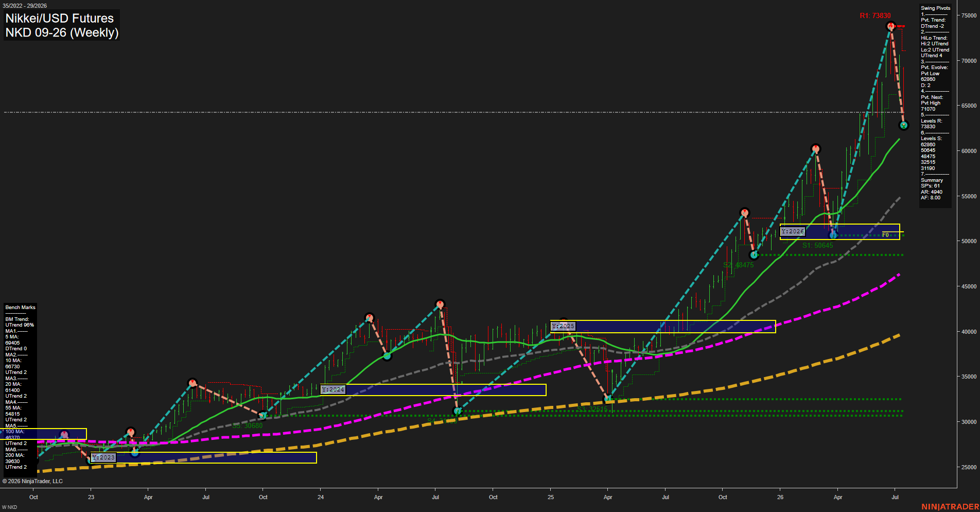Screen dimensions: 980x512
Task: Click the 10 MA value 66730
Action: [12, 367]
